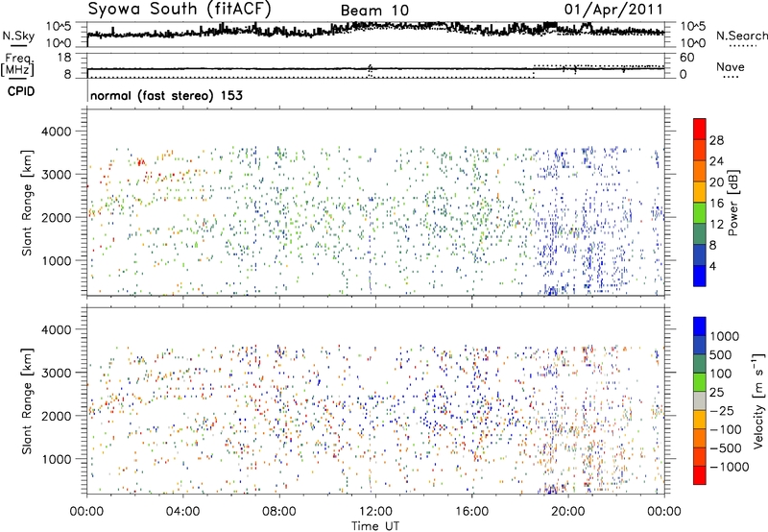Click 'Slant Range [km]' label of power panel
768x532 pixels.
27,204
